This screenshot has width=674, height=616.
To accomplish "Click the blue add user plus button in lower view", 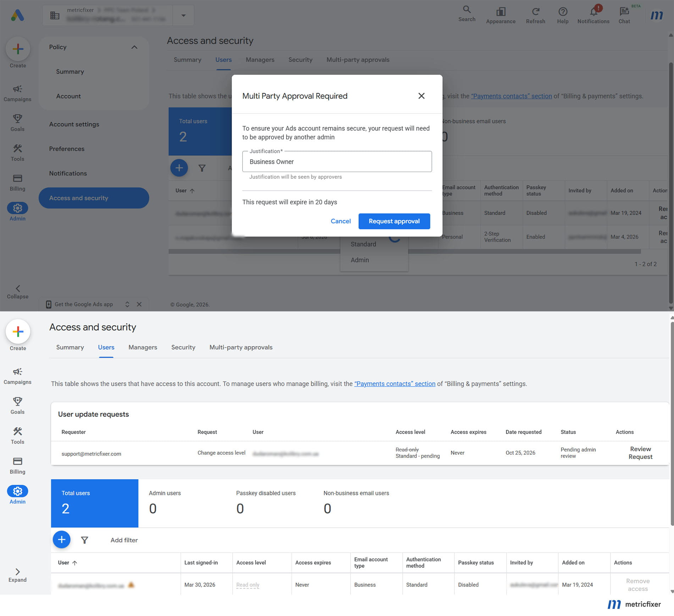I will 61,539.
